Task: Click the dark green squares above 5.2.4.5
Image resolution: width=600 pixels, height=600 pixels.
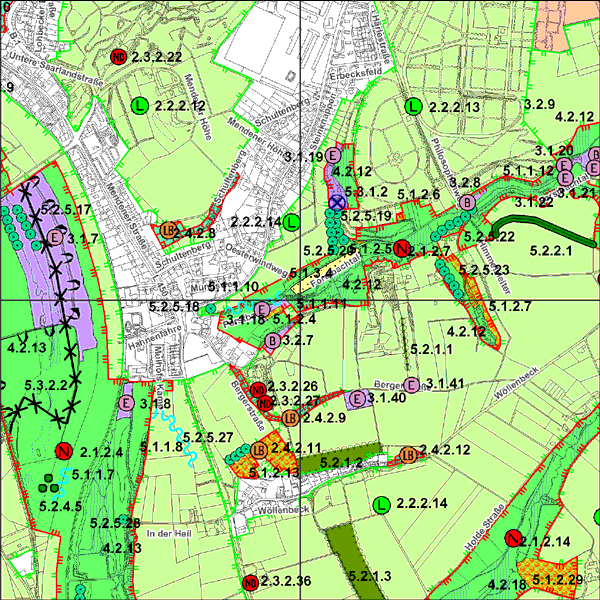Action: point(49,484)
